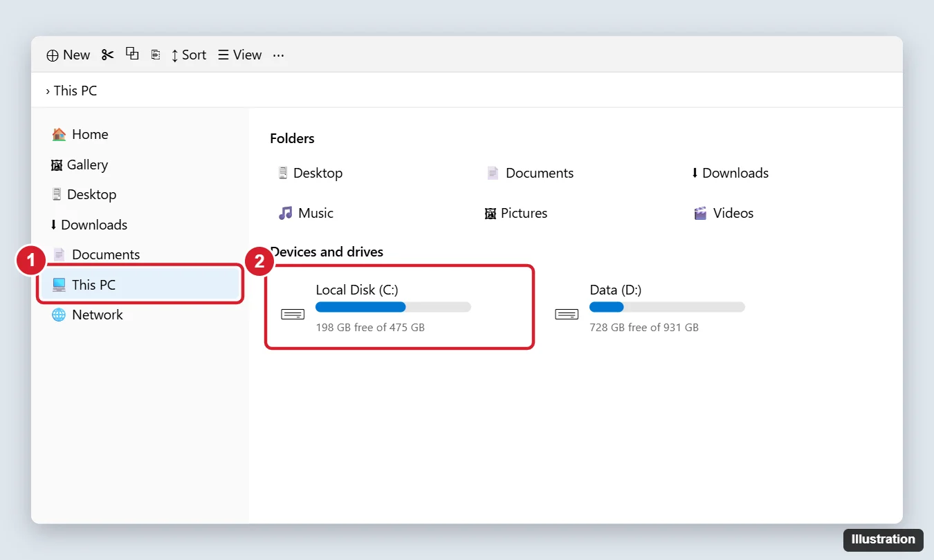
Task: Click This PC in the address bar
Action: 75,91
